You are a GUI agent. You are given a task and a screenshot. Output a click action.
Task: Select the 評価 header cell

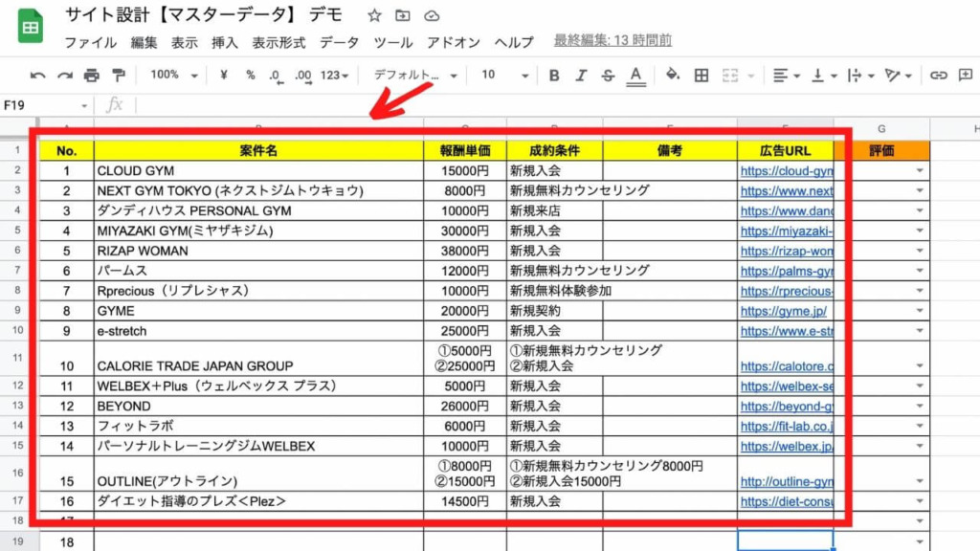881,150
